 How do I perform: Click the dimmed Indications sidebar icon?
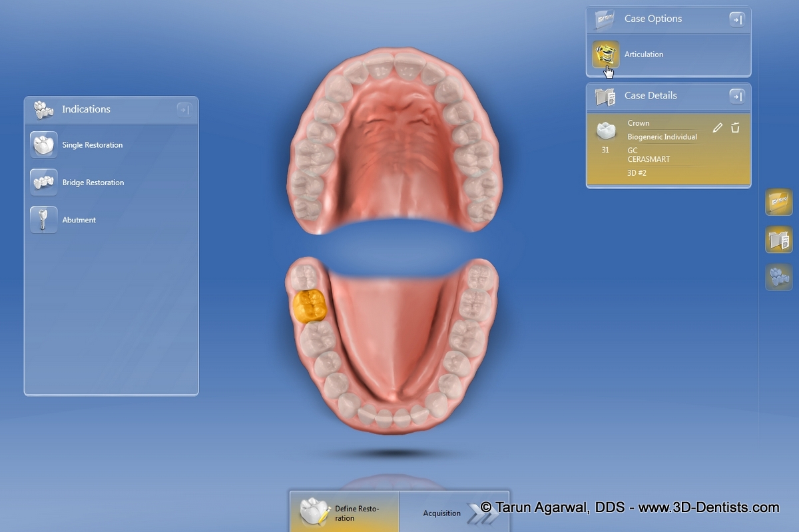(x=778, y=277)
